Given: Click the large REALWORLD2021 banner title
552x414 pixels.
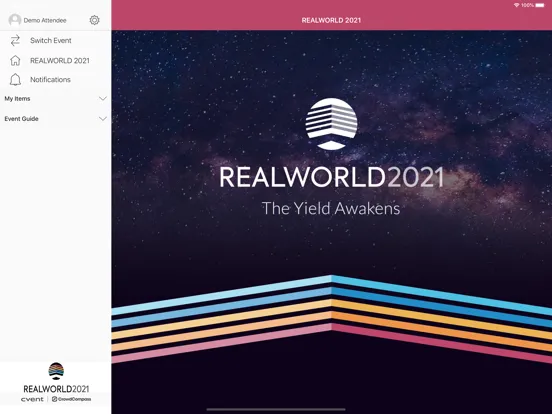Looking at the screenshot, I should [x=331, y=177].
